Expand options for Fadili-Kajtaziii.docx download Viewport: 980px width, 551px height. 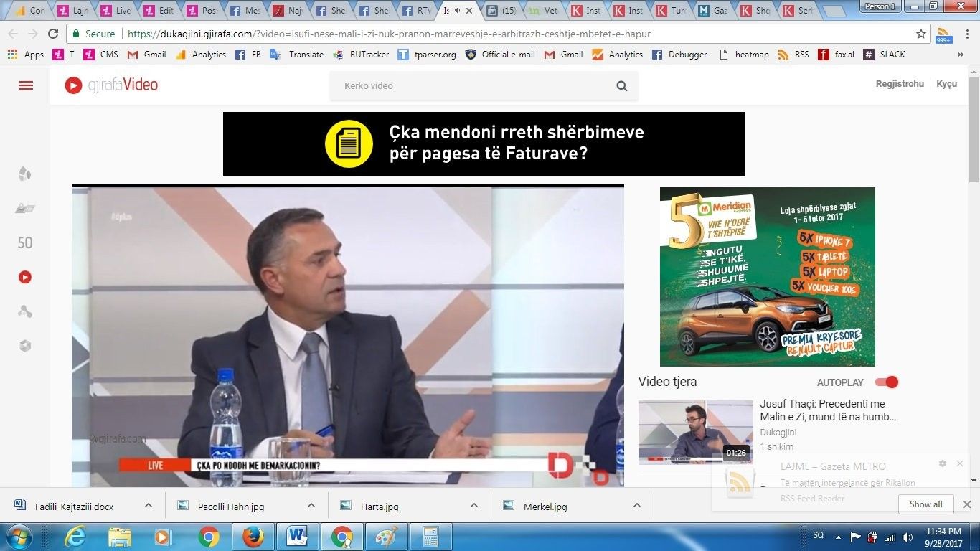149,506
